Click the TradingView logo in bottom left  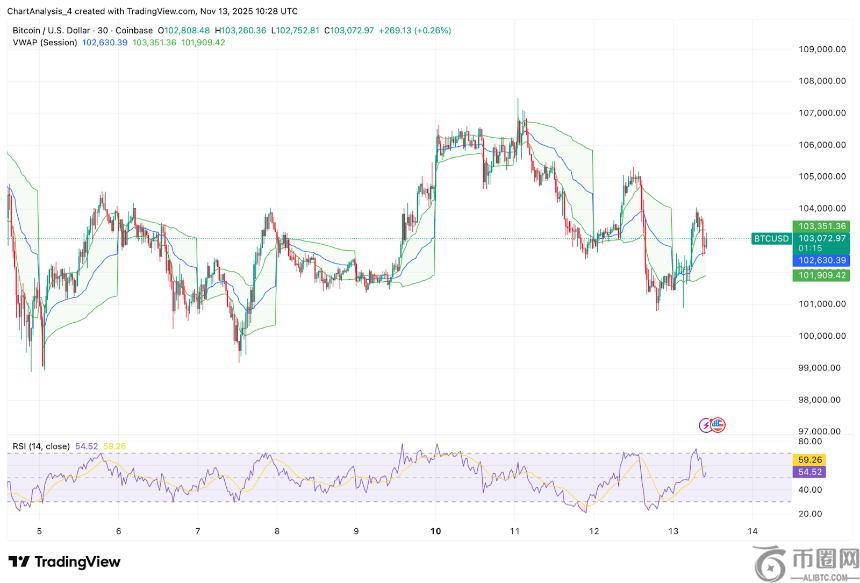pyautogui.click(x=64, y=561)
